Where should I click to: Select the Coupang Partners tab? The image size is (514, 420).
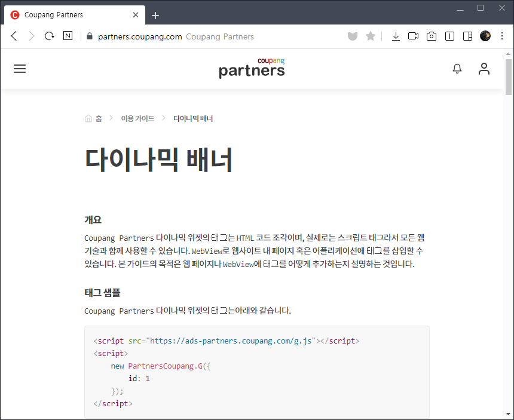(75, 15)
